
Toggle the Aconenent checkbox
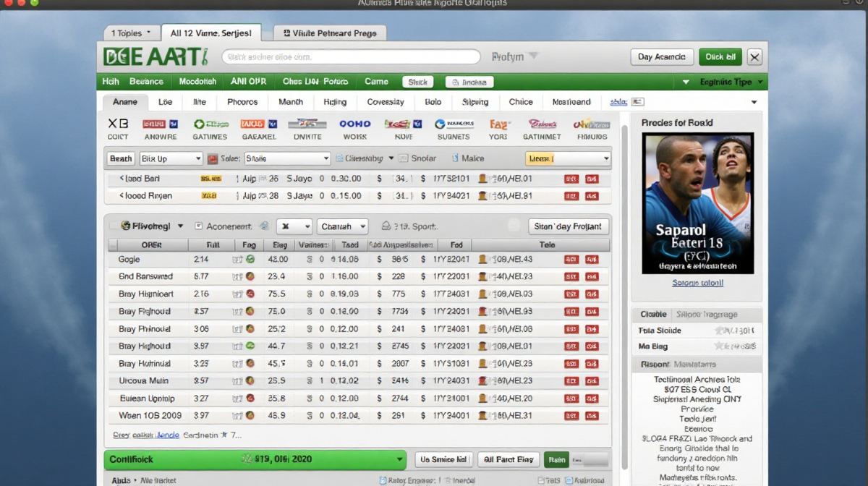[200, 226]
